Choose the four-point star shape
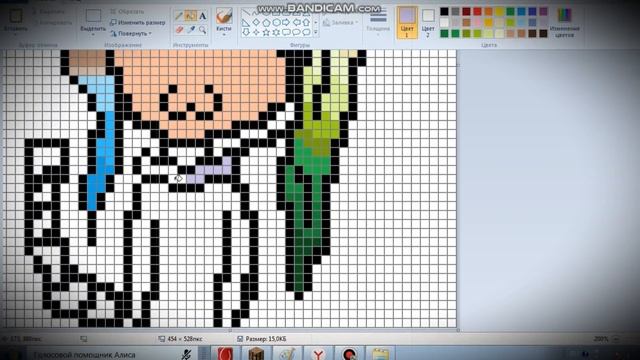640x360 pixels. [x=256, y=32]
